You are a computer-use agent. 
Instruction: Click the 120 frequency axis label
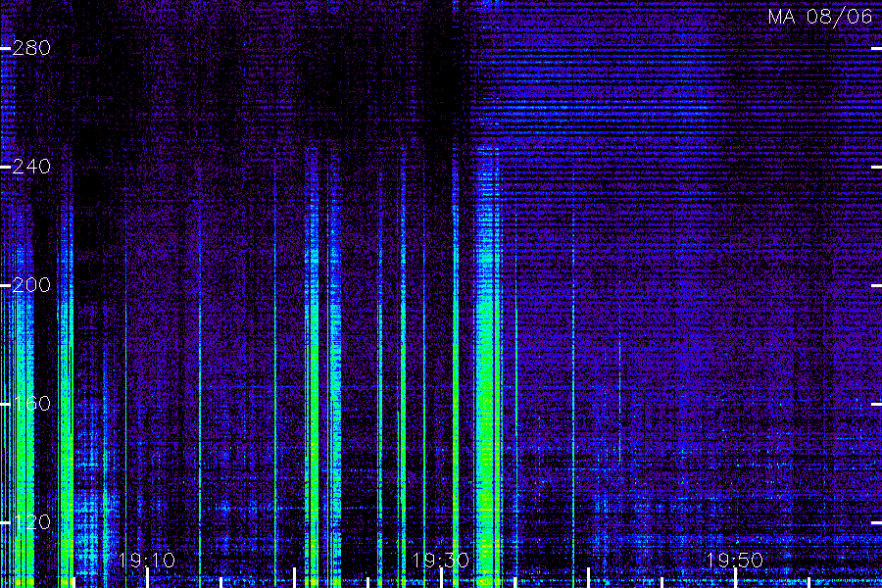31,522
